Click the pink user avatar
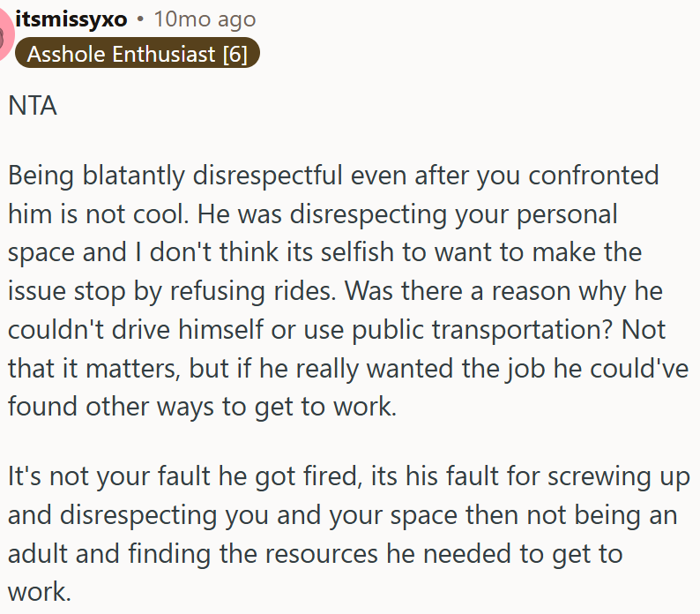700x614 pixels. coord(6,35)
